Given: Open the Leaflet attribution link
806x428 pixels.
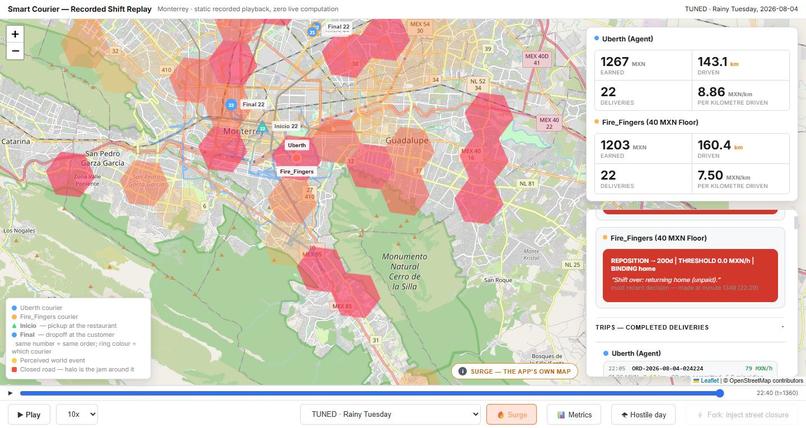Looking at the screenshot, I should 709,381.
